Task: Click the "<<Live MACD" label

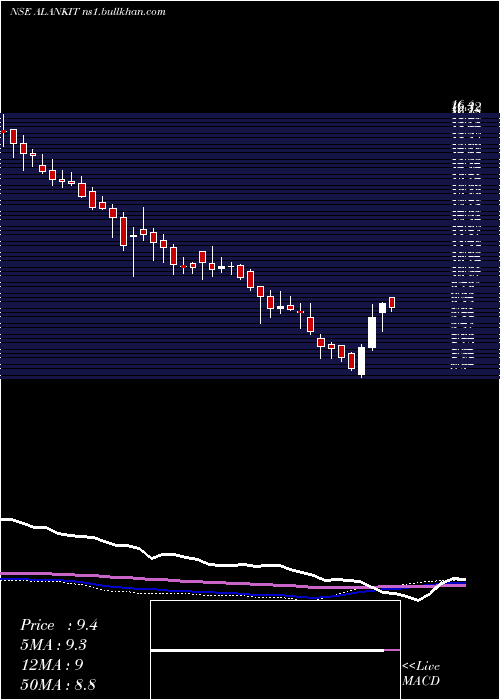Action: click(421, 673)
